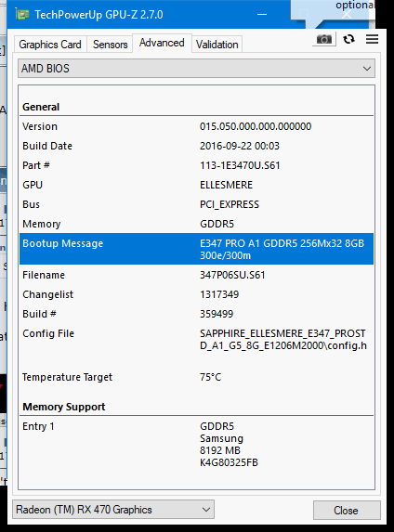Select the Temperature Target row
Screen dimensions: 394x532
pyautogui.click(x=196, y=377)
